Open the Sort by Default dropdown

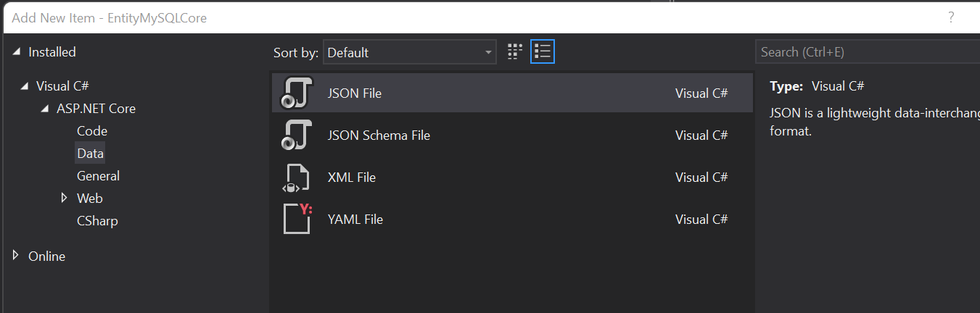pos(410,52)
